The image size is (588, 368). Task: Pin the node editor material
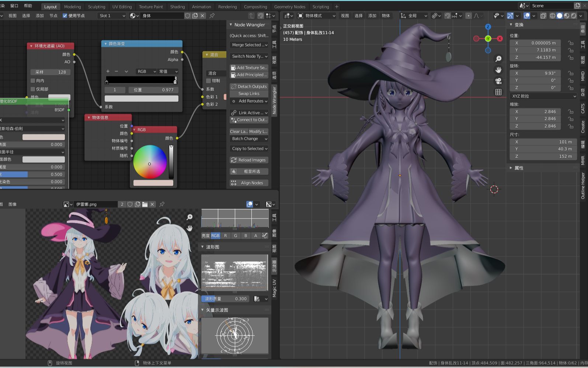(212, 16)
